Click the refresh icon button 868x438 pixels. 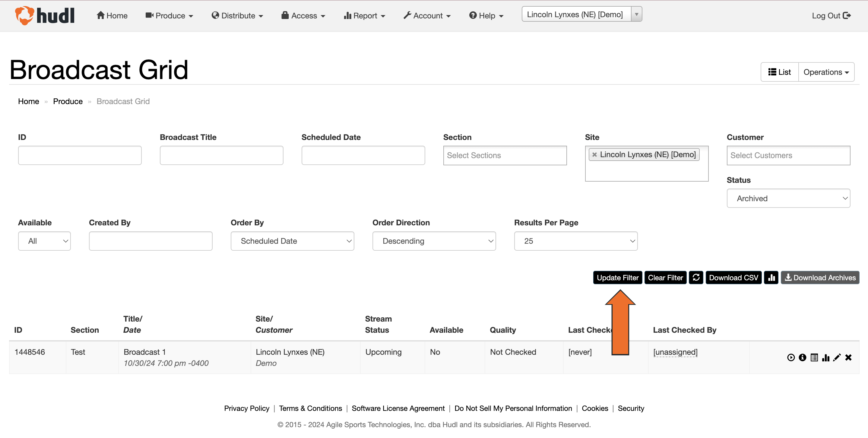click(x=696, y=278)
